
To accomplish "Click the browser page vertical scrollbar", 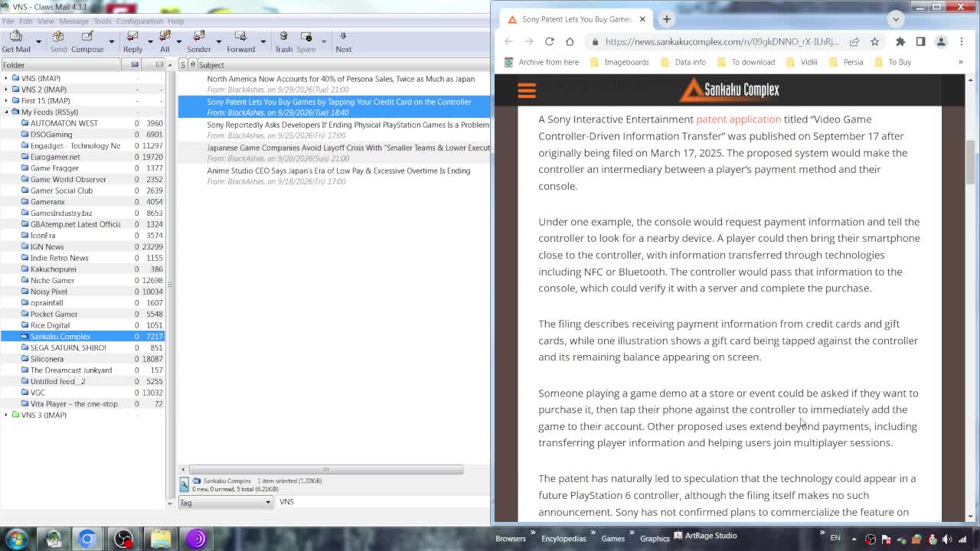I will click(x=970, y=162).
